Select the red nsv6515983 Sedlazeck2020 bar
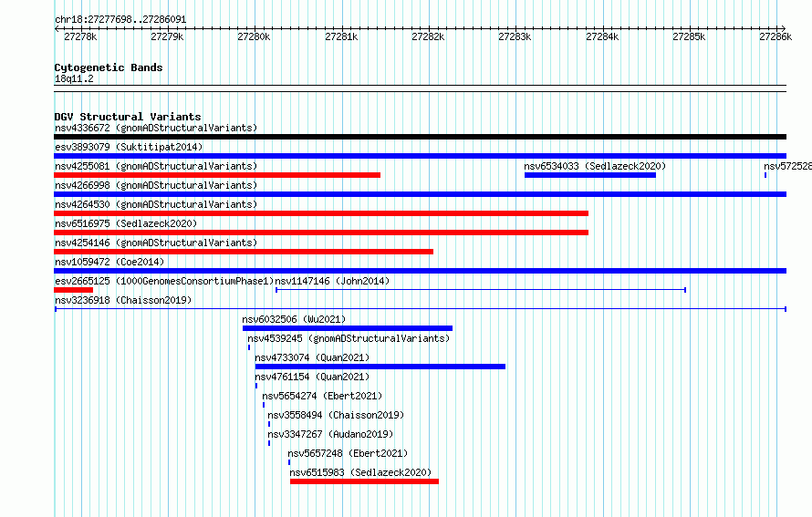This screenshot has height=517, width=812. click(x=365, y=481)
